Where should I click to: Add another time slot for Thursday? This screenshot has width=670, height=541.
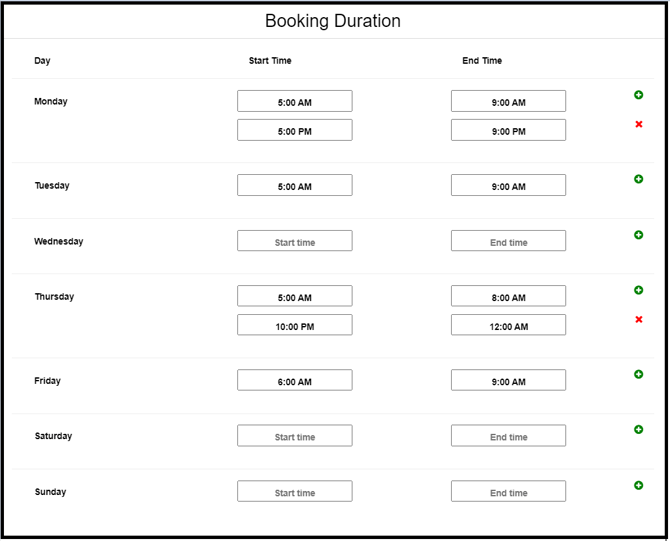(x=638, y=290)
